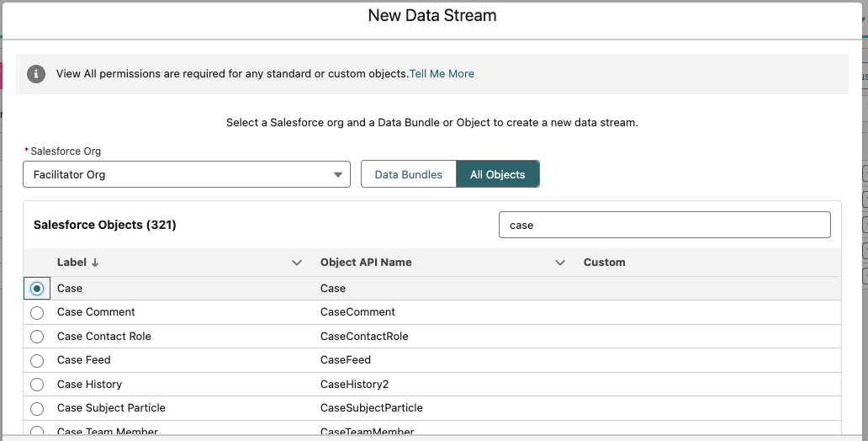The height and width of the screenshot is (441, 868).
Task: Click the sort arrow beside Label header
Action: point(95,263)
